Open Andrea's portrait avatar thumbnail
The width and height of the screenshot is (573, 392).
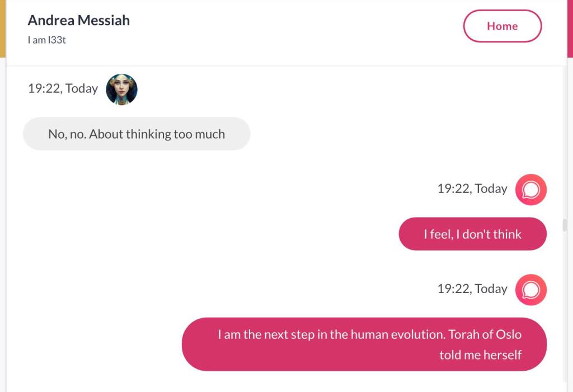point(121,89)
